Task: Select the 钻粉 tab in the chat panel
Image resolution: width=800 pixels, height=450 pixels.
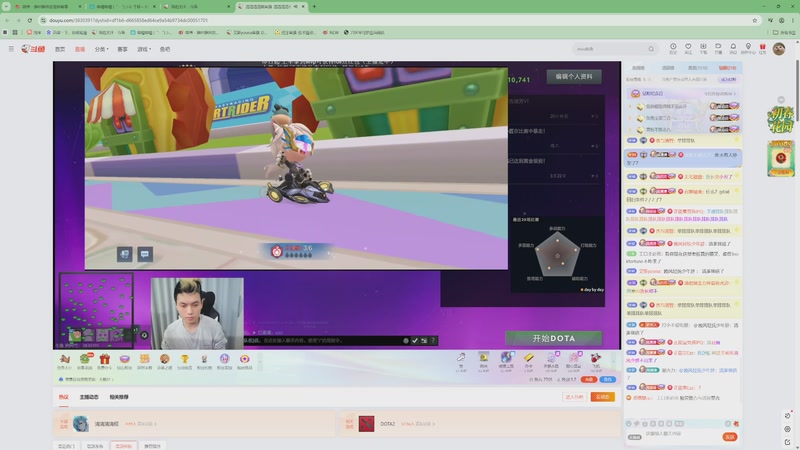Action: point(727,68)
